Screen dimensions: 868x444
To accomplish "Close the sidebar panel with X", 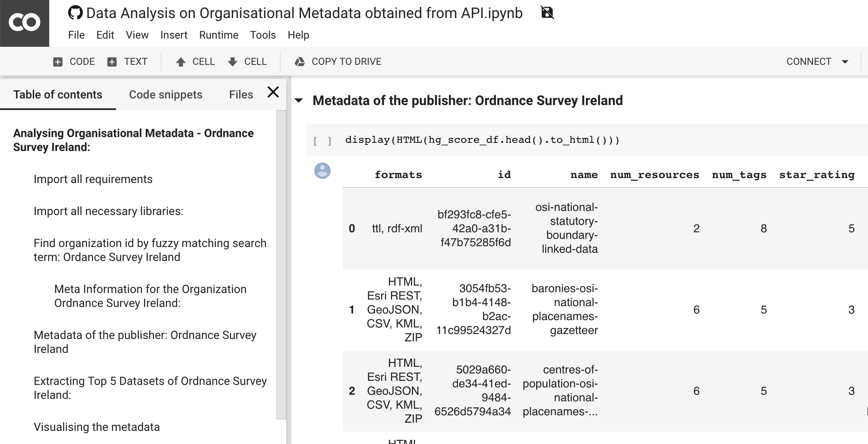I will point(273,92).
